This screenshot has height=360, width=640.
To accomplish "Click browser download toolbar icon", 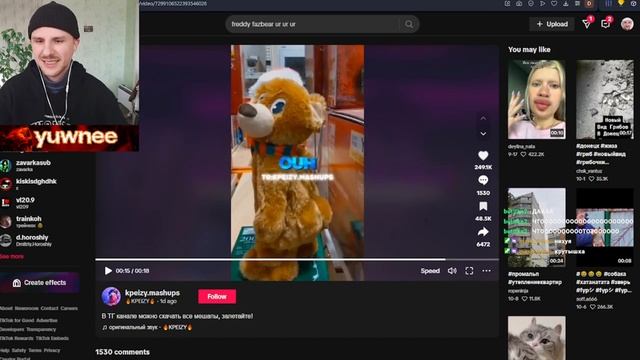I will click(x=566, y=4).
